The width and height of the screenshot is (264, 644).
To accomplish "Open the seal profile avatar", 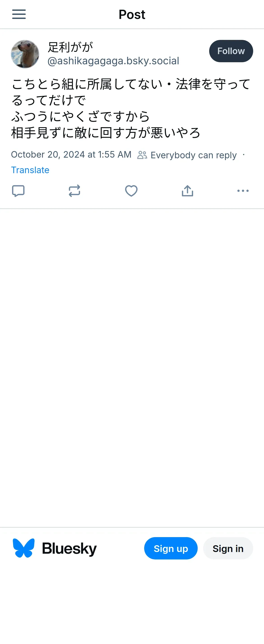I will tap(25, 54).
